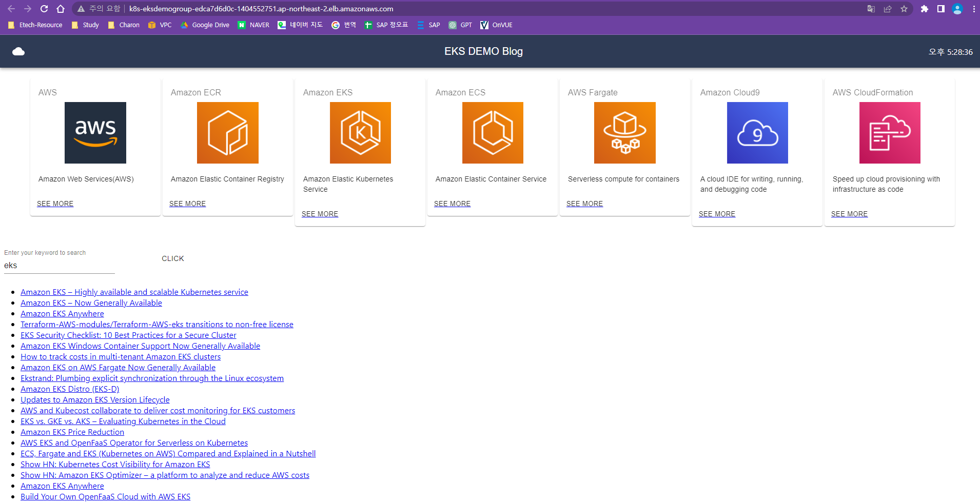
Task: Click the AWS Fargate icon image
Action: (625, 133)
